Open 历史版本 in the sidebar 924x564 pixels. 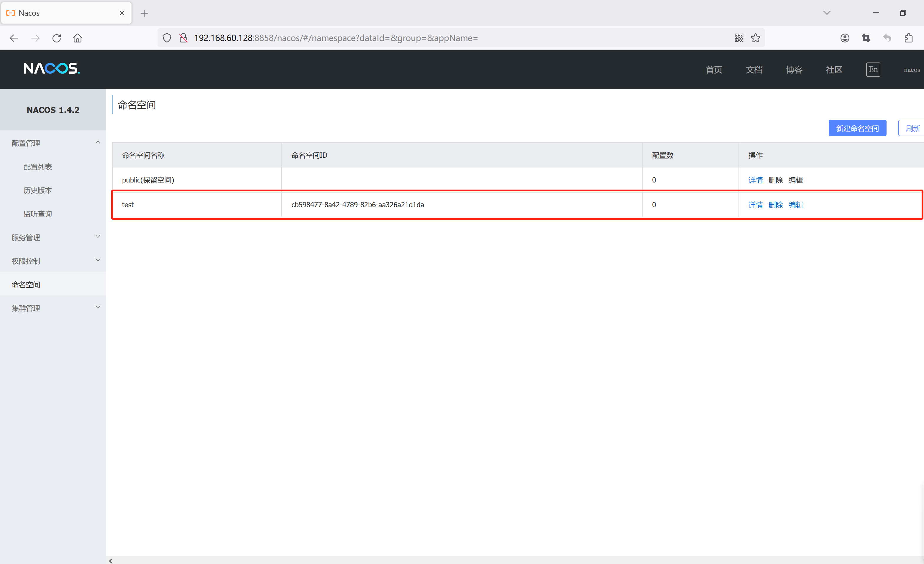tap(37, 190)
